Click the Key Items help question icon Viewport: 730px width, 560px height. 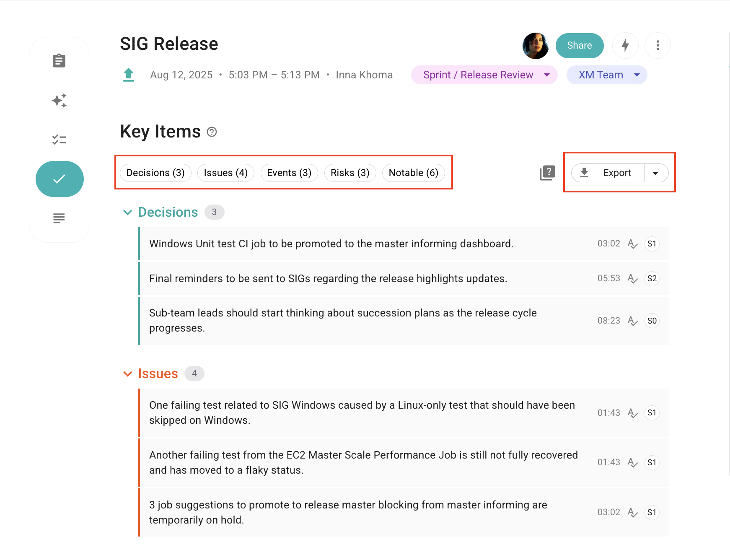click(212, 132)
